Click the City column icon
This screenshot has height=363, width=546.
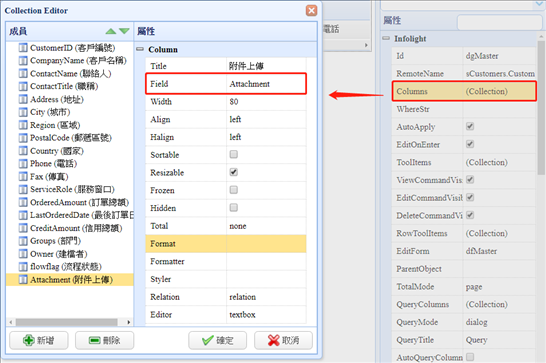click(23, 112)
